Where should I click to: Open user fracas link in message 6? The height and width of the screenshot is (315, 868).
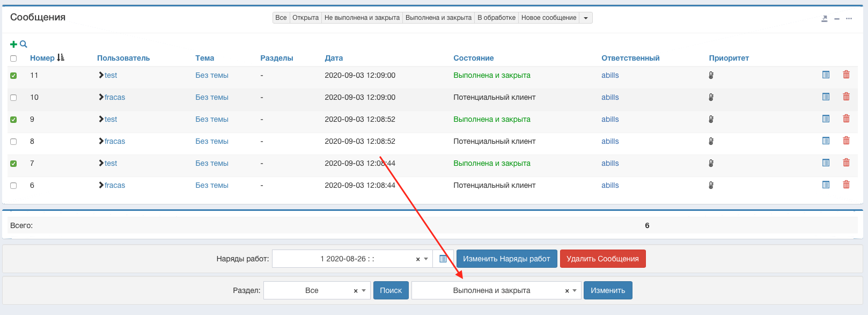pos(114,185)
